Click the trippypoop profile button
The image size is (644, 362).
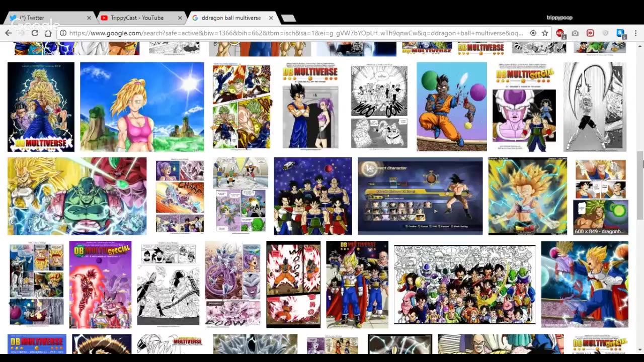(x=559, y=18)
